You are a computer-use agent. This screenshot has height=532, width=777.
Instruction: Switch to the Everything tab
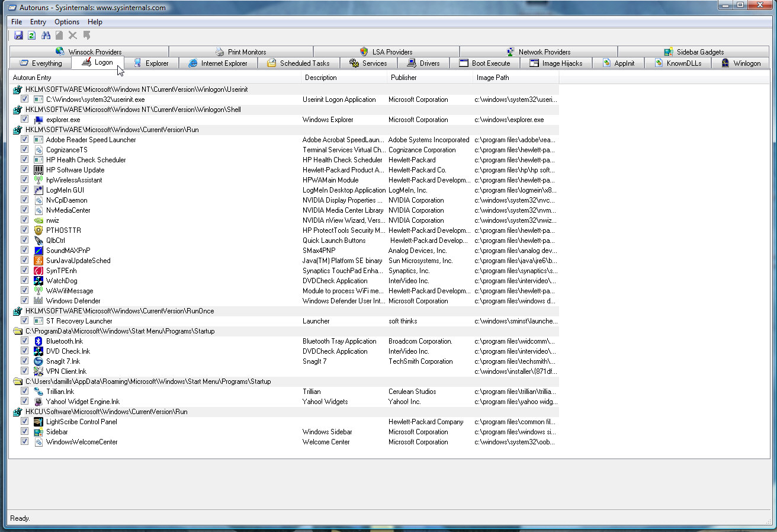pos(40,63)
